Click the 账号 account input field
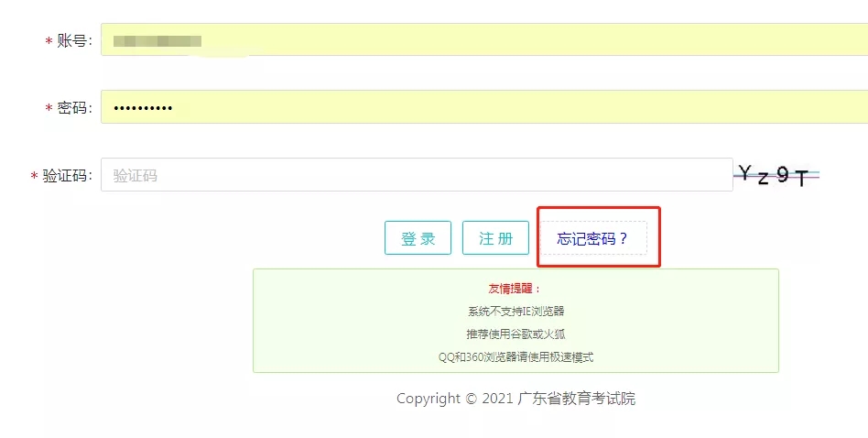The height and width of the screenshot is (438, 868). click(484, 39)
